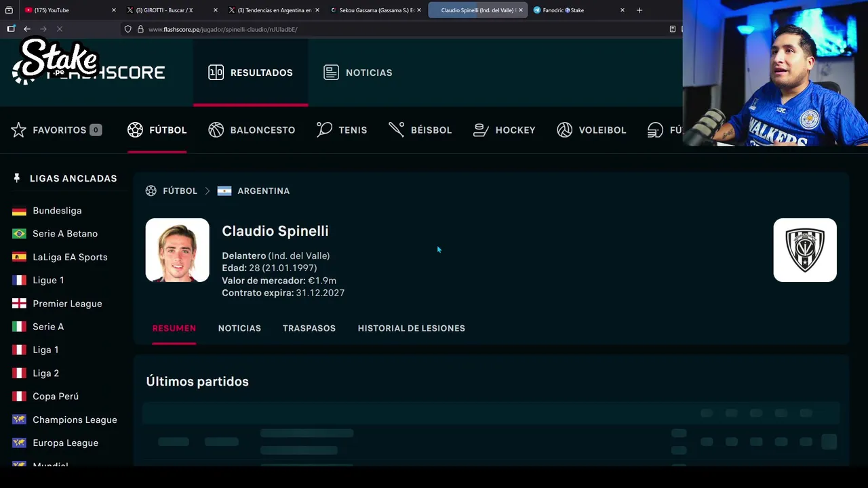Click the Peru flag beside Liga 2
The height and width of the screenshot is (488, 868).
coord(19,373)
